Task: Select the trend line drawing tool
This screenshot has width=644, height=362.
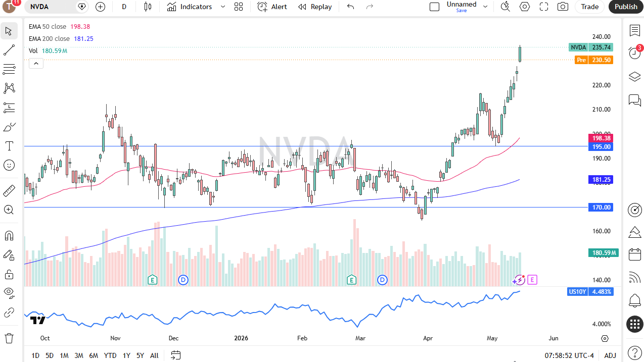Action: point(9,50)
